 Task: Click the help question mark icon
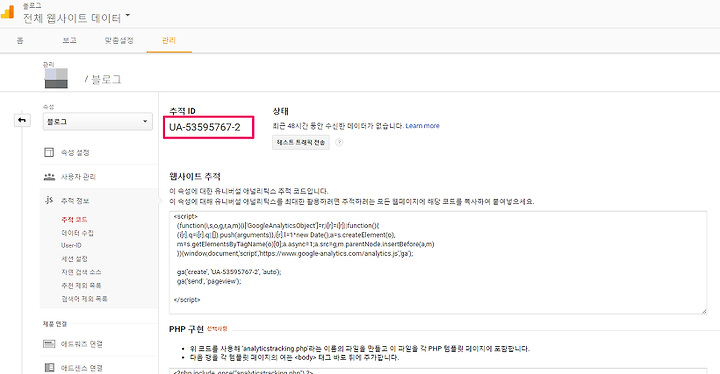(x=339, y=142)
